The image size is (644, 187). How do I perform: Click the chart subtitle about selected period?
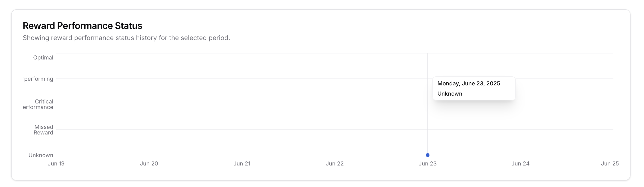pos(126,38)
